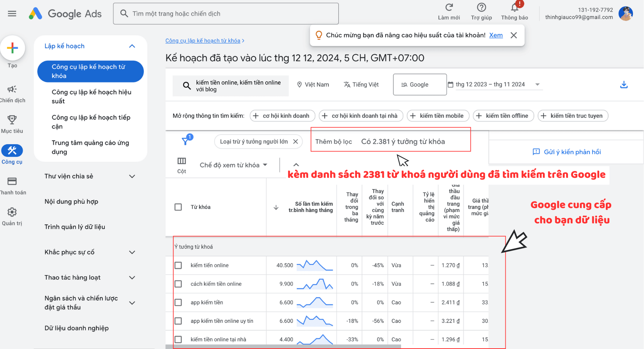Open Quản trị gear icon in sidebar

(x=12, y=212)
